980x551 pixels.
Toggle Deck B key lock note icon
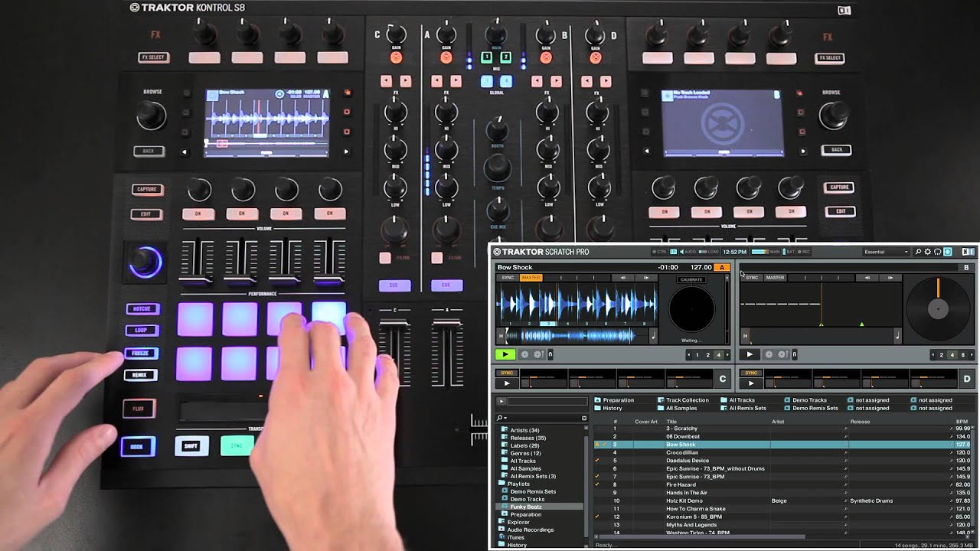coord(897,335)
